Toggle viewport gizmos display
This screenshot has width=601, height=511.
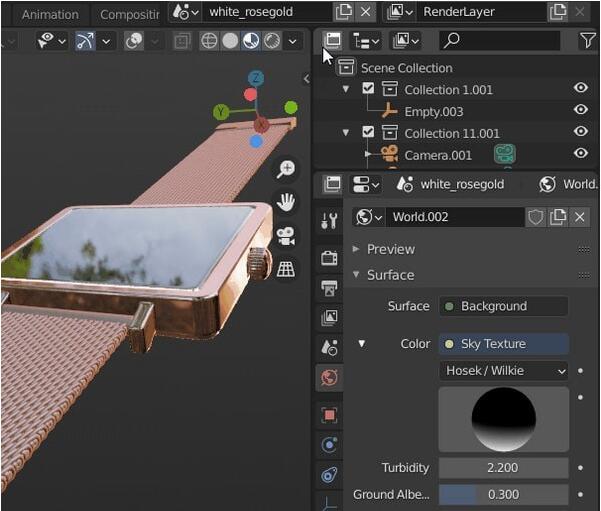pyautogui.click(x=85, y=41)
